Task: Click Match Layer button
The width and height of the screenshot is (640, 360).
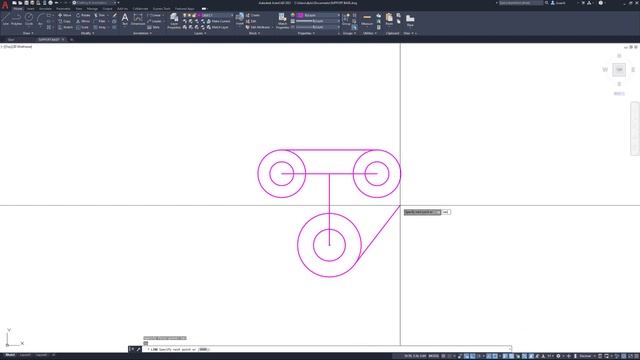Action: tap(218, 27)
